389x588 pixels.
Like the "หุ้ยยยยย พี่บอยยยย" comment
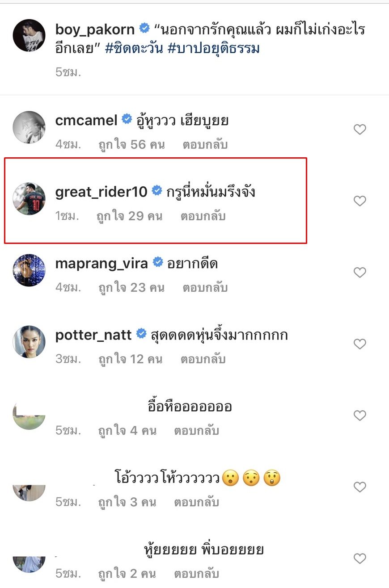(x=360, y=558)
